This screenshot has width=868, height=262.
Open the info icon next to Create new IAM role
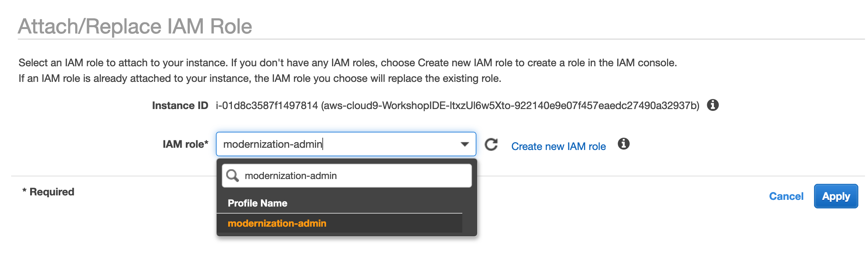tap(623, 144)
